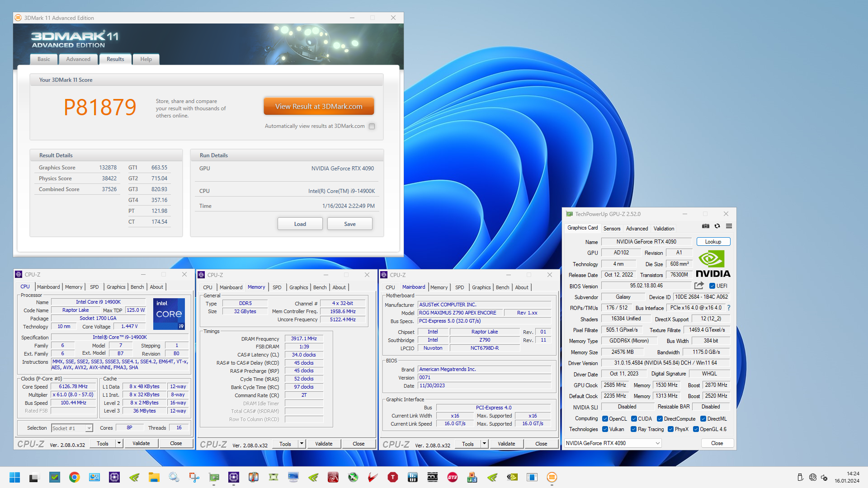This screenshot has height=488, width=868.
Task: Click the Xbox-style green X taskbar icon
Action: [353, 477]
